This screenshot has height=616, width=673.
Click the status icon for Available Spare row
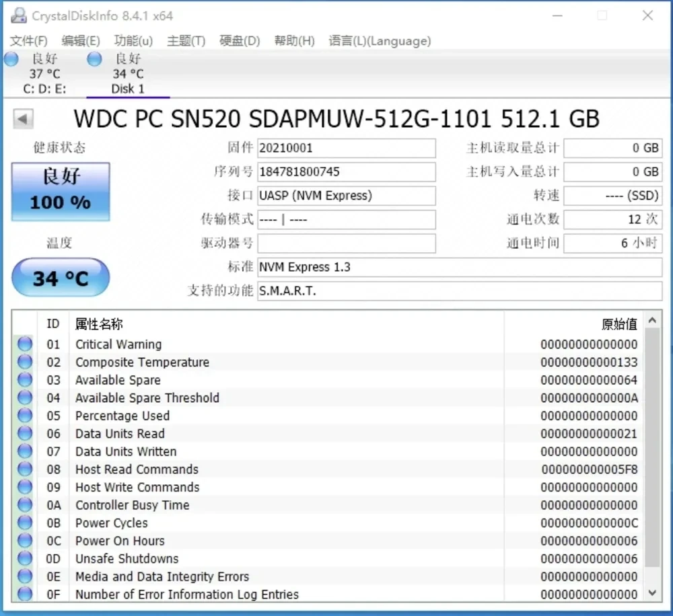[x=25, y=380]
